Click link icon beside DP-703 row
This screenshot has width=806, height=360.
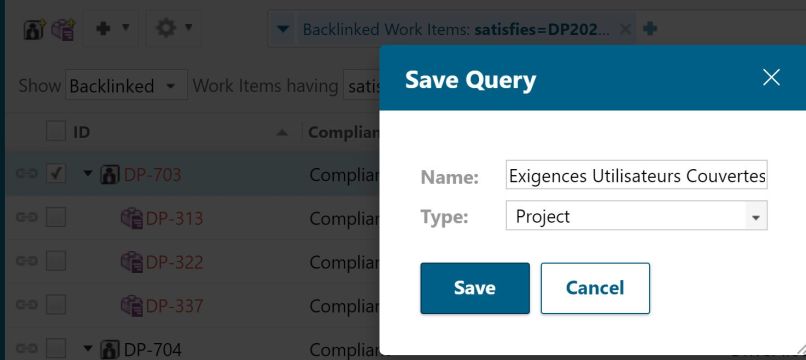pyautogui.click(x=26, y=174)
